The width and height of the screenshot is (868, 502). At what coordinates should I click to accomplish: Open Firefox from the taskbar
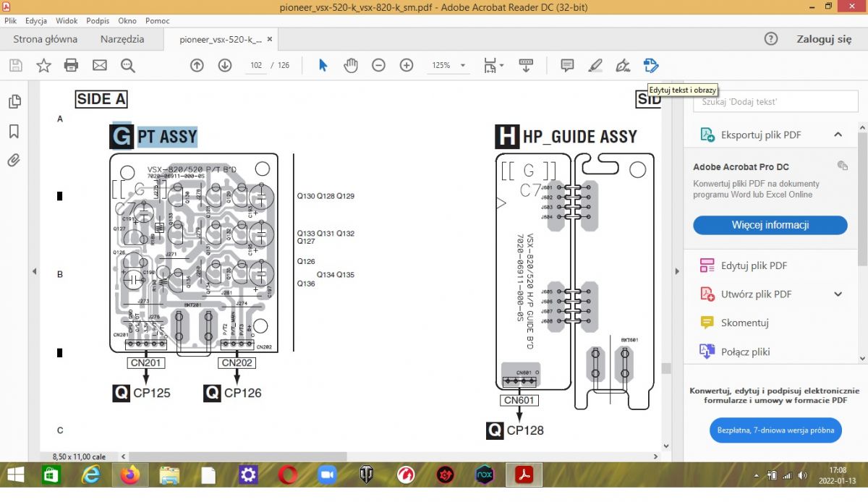(130, 475)
